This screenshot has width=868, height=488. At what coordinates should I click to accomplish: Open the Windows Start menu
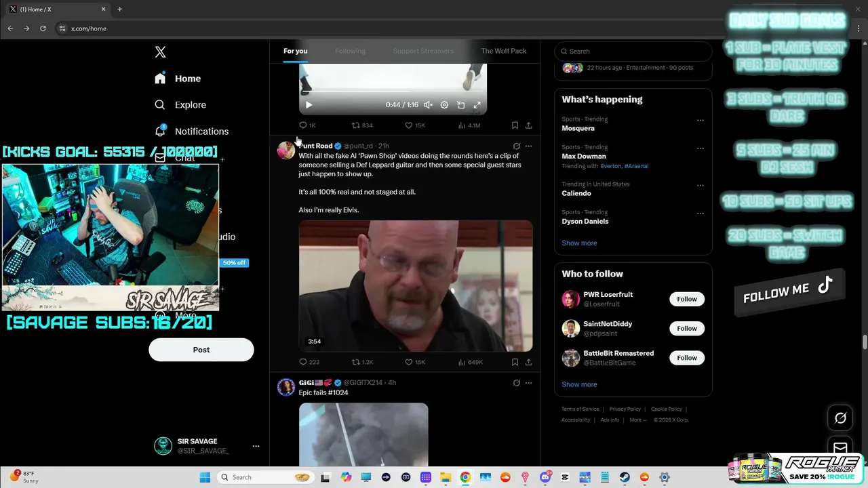[x=205, y=477]
